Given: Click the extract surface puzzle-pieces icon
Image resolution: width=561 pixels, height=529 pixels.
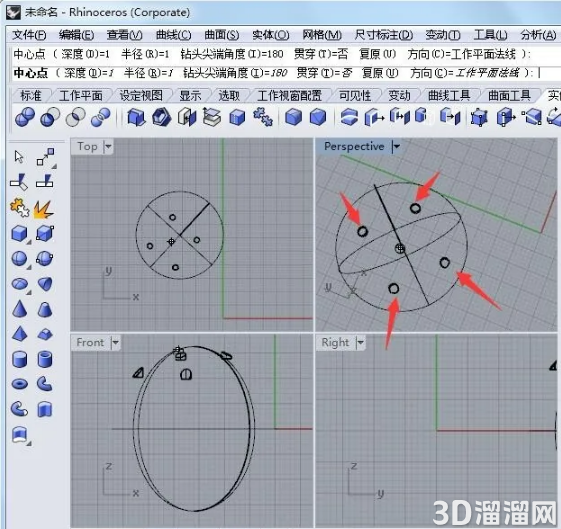Looking at the screenshot, I should point(263,117).
